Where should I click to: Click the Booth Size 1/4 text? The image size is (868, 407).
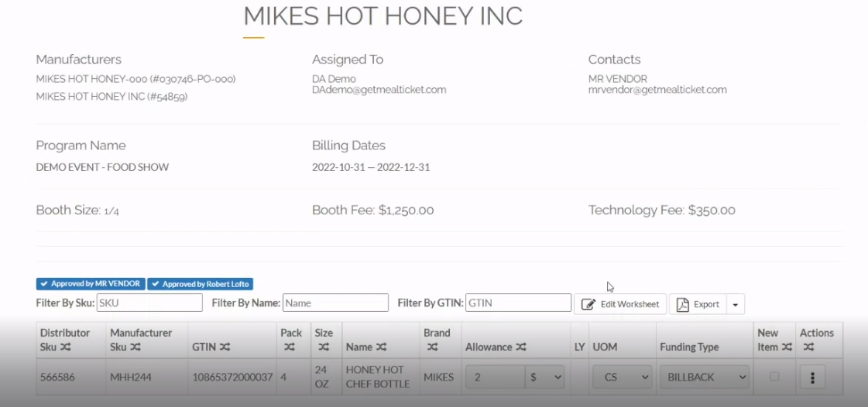click(x=77, y=210)
